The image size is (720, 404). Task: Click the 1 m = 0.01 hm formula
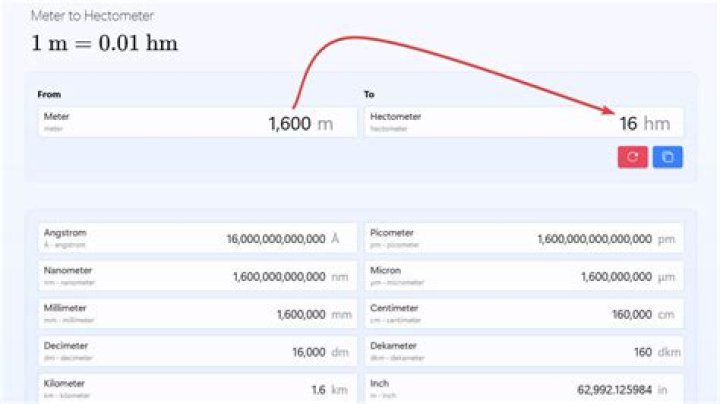pos(104,44)
